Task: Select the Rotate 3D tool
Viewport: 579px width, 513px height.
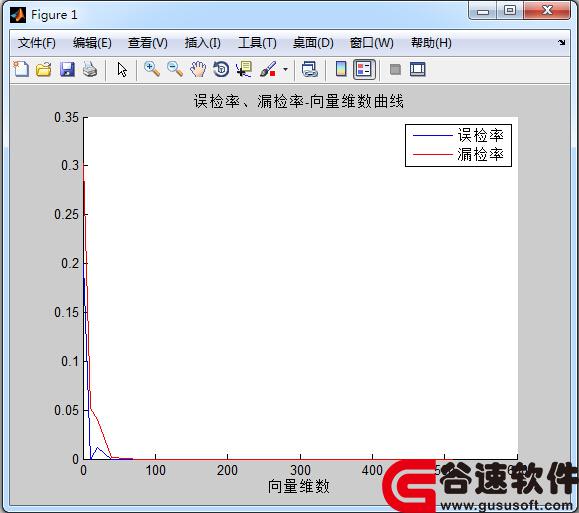Action: pos(221,69)
